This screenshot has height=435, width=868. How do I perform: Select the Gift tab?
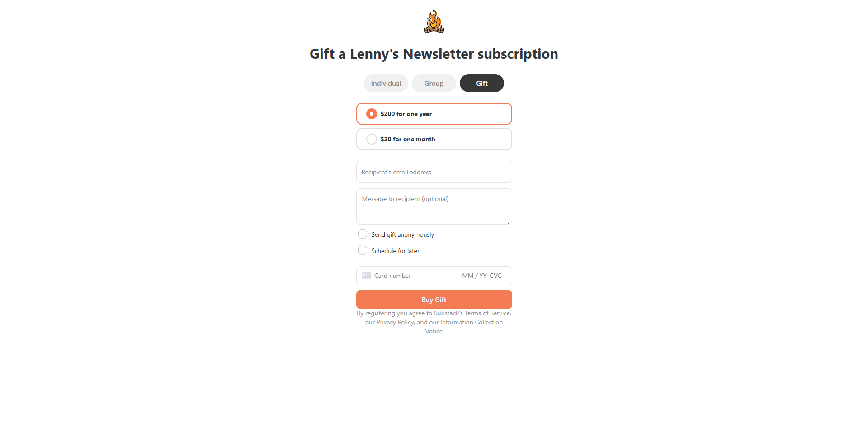click(482, 83)
